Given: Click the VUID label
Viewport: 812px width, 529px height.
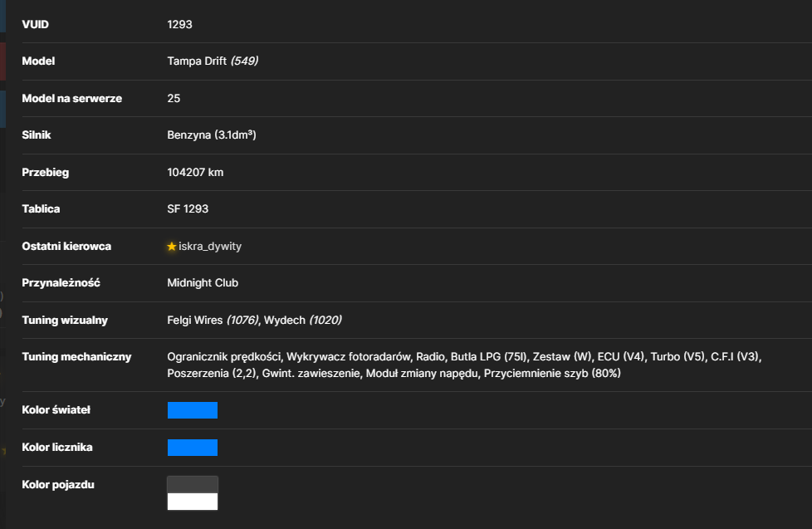Looking at the screenshot, I should [x=35, y=24].
